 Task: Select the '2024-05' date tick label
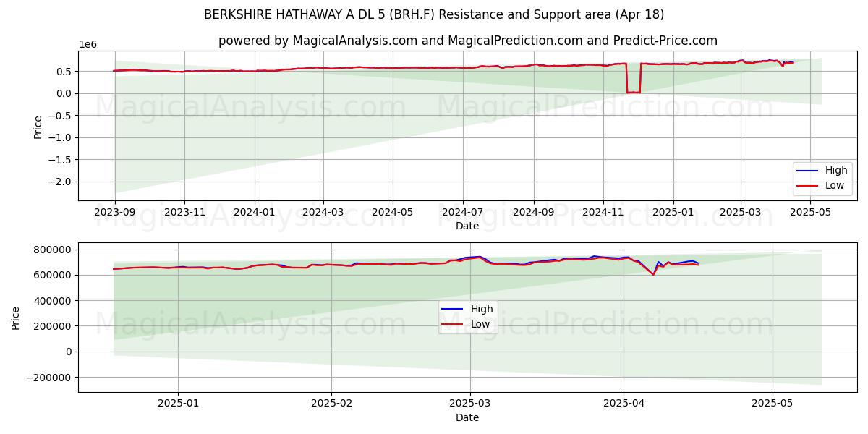point(393,213)
